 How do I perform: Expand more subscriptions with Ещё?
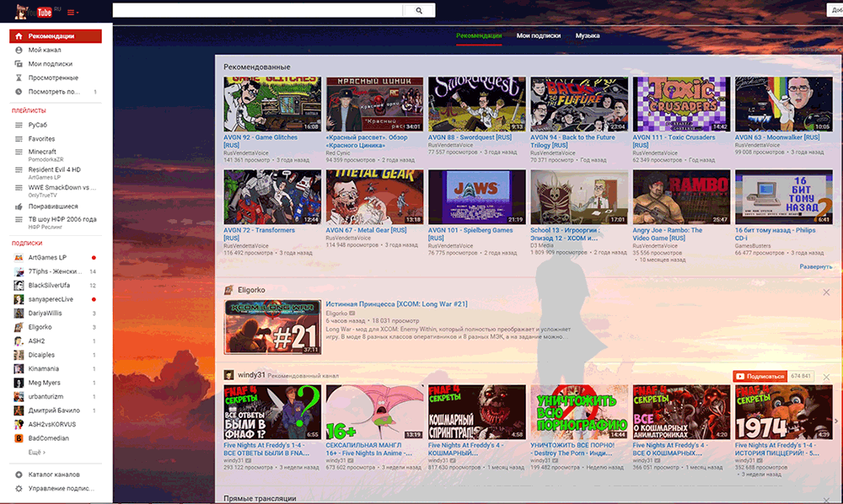pos(36,453)
